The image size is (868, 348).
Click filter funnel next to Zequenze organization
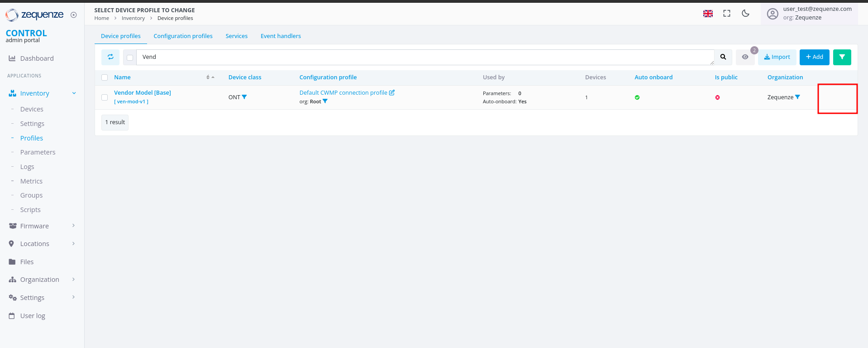pos(797,97)
